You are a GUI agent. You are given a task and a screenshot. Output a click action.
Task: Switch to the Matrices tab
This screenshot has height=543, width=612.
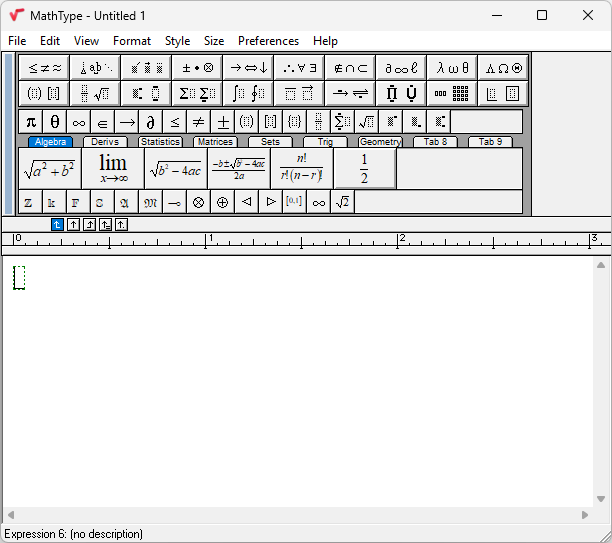(215, 142)
